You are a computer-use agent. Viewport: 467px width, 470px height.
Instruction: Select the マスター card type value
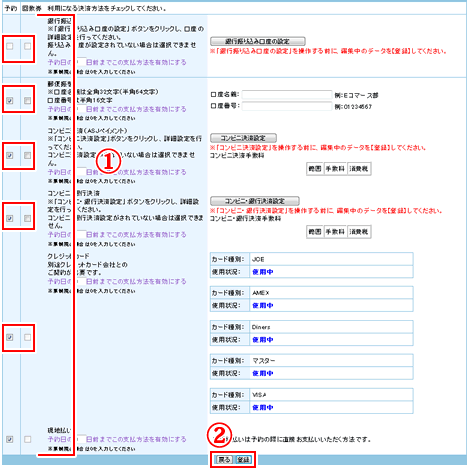264,361
